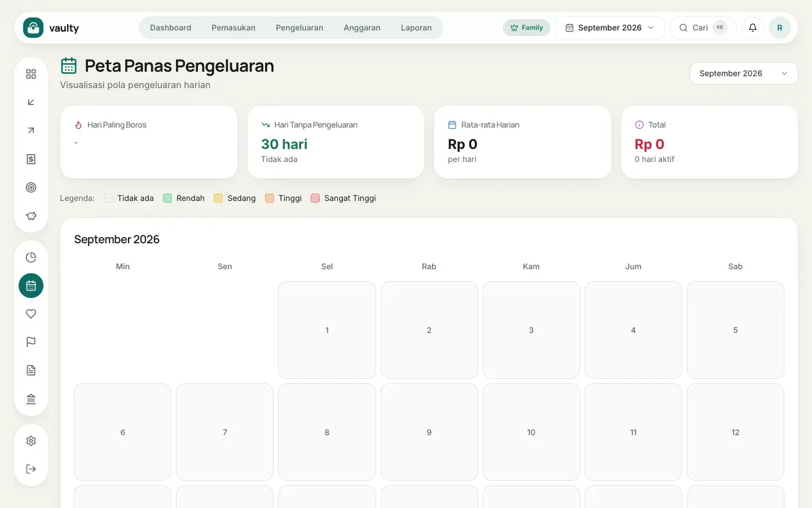The width and height of the screenshot is (812, 508).
Task: Click the down-left arrow income sidebar icon
Action: [x=31, y=102]
